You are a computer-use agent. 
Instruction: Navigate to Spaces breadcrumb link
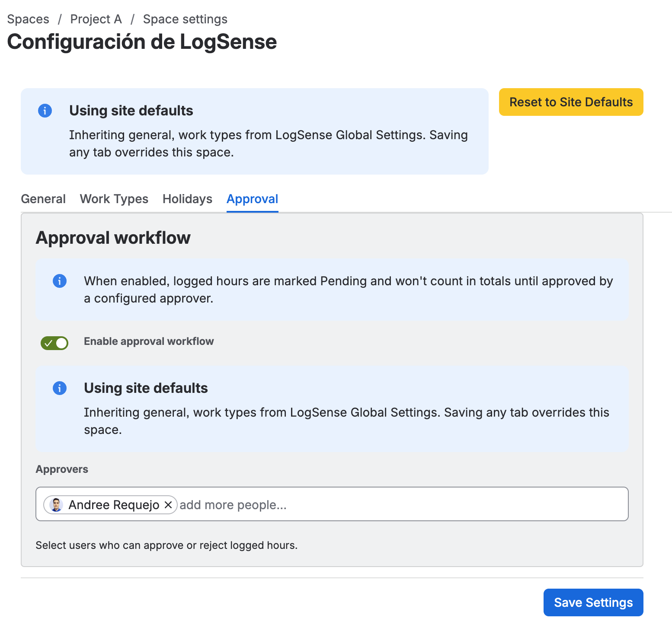(x=28, y=19)
